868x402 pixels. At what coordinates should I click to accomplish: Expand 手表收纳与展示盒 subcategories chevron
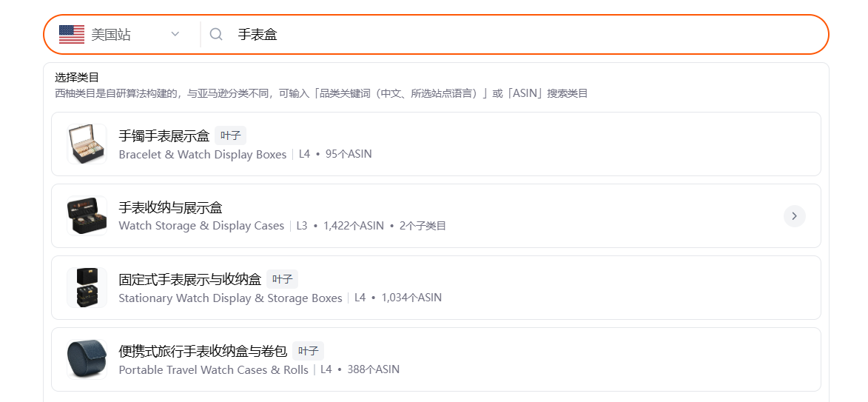coord(795,216)
